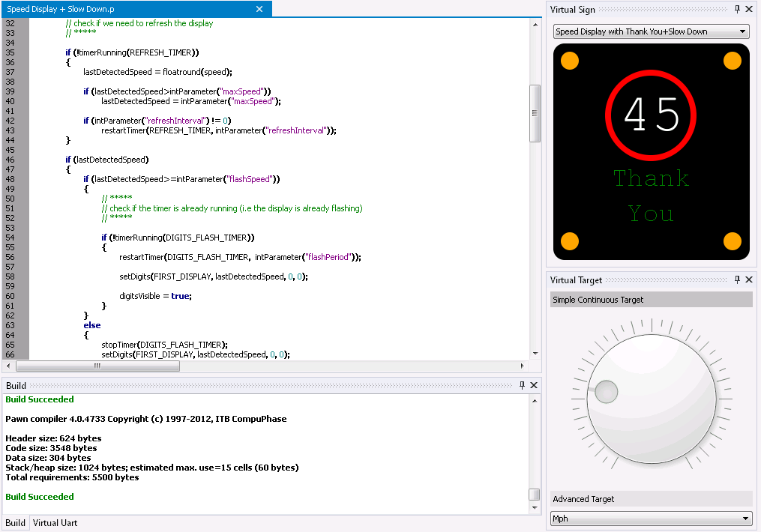
Task: Select the Speed Display + Slow Down.p tab
Action: coord(61,9)
